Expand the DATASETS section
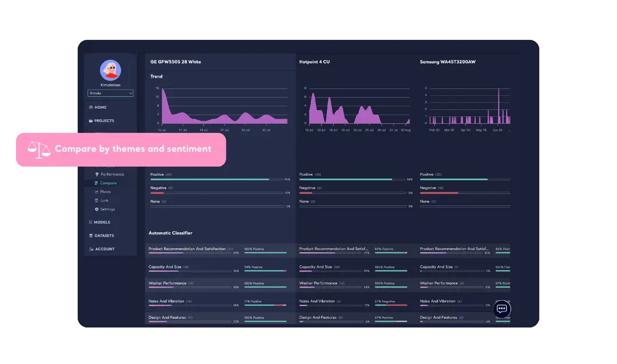The width and height of the screenshot is (617, 364). [x=102, y=235]
